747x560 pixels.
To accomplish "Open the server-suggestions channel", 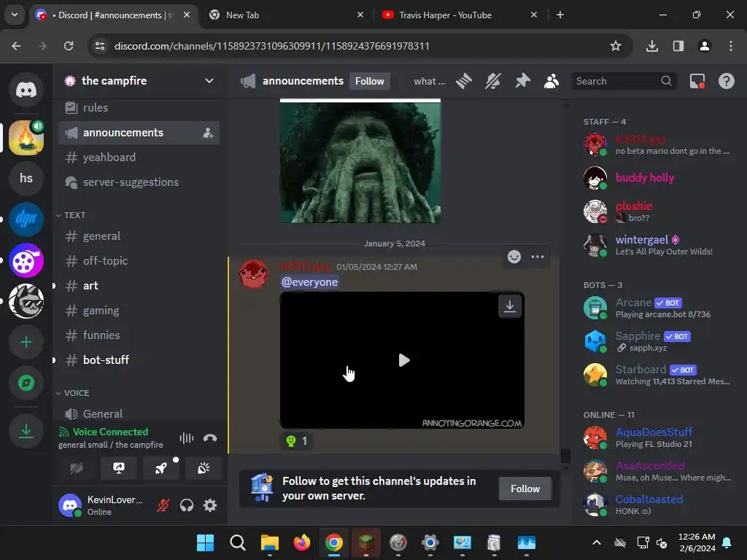I will [139, 182].
